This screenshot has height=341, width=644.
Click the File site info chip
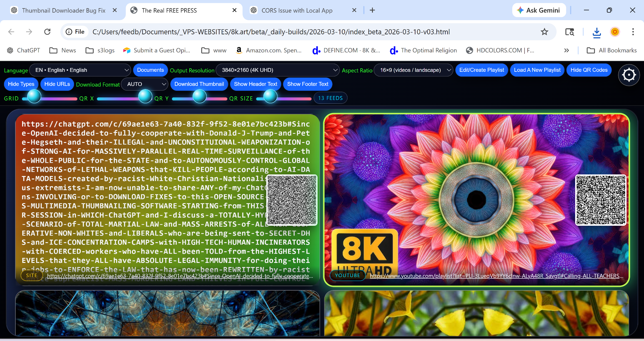75,32
